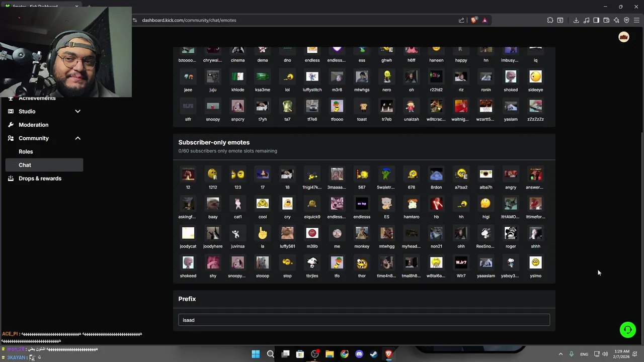This screenshot has width=644, height=362.
Task: Launch Discord from the taskbar
Action: tap(359, 354)
